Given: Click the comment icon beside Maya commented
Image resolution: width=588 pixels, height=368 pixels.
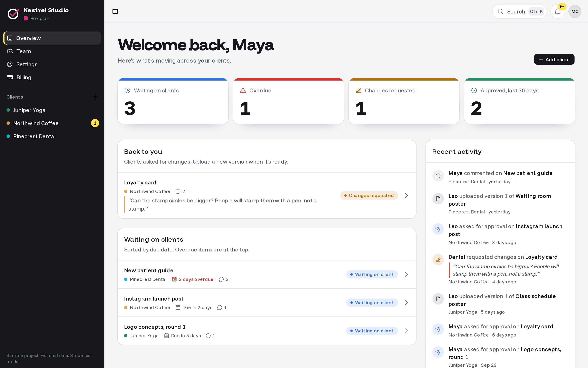Looking at the screenshot, I should [x=438, y=176].
